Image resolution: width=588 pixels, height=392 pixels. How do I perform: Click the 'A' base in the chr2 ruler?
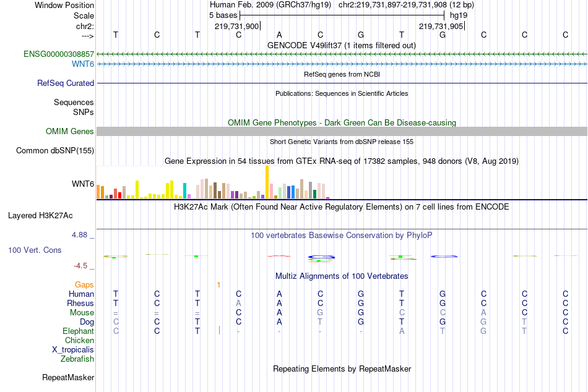pos(279,35)
